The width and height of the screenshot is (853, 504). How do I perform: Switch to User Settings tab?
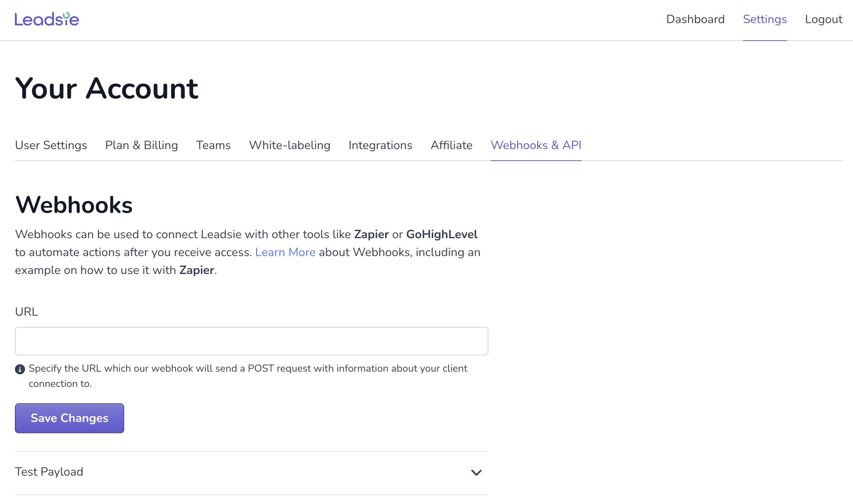pos(51,145)
